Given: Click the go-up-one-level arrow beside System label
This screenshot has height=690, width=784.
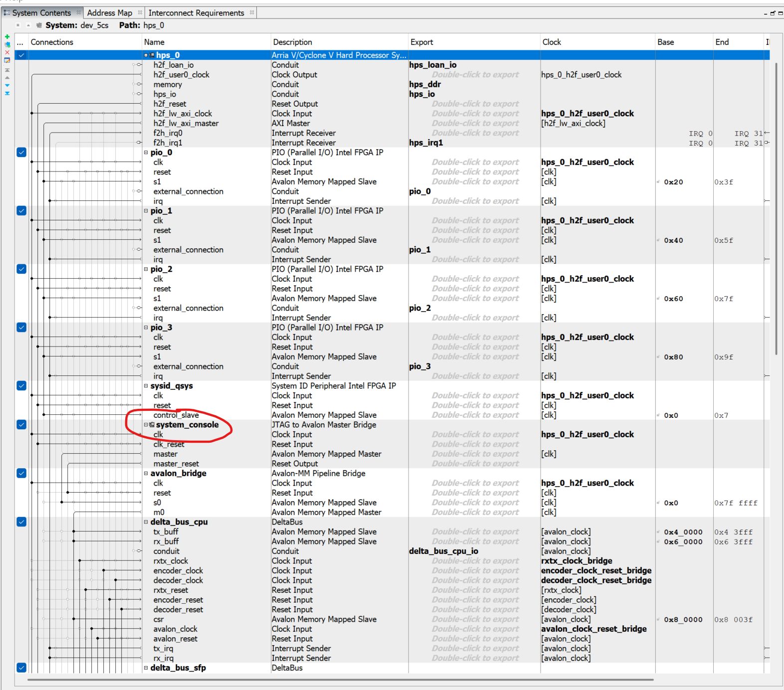Looking at the screenshot, I should click(28, 25).
